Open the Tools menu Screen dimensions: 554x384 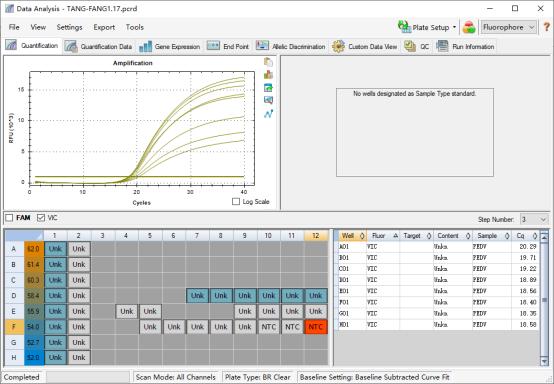(135, 27)
